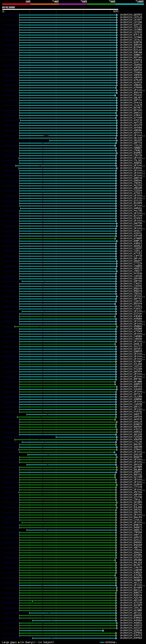Click hit label UniRef100_Q29198
Screen dimensions: 146x644
click(x=131, y=631)
